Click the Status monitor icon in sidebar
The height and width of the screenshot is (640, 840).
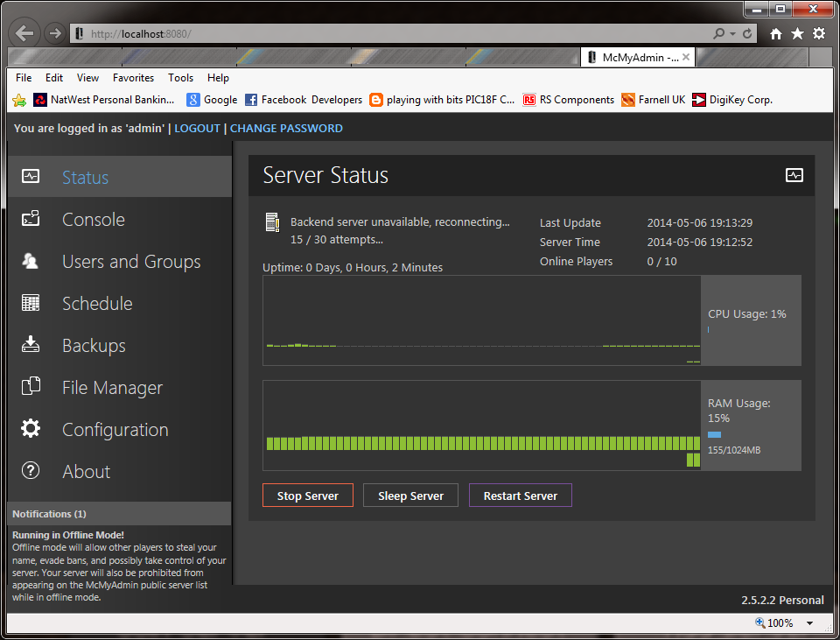click(x=31, y=176)
